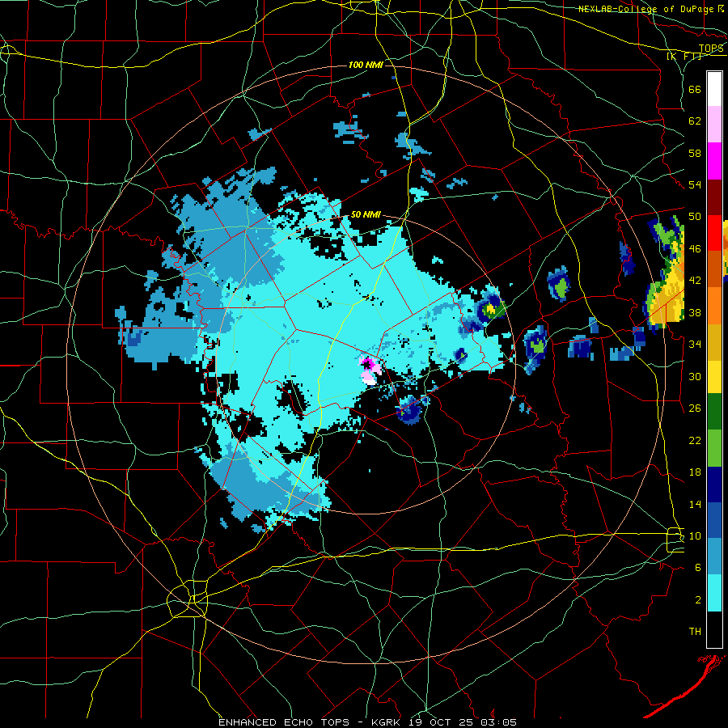This screenshot has height=728, width=728.
Task: Click legend value 34
Action: pyautogui.click(x=695, y=345)
